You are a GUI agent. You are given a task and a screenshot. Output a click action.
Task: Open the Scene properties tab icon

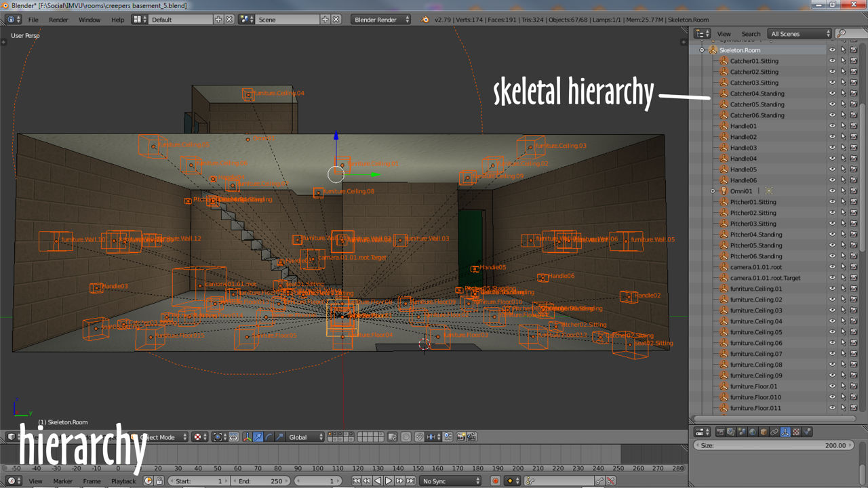tap(742, 432)
